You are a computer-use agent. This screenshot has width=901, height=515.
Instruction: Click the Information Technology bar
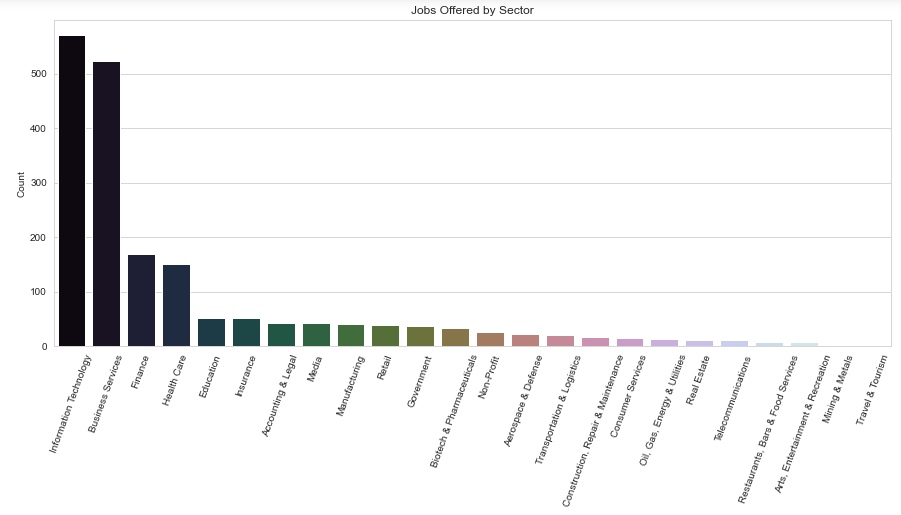point(72,191)
